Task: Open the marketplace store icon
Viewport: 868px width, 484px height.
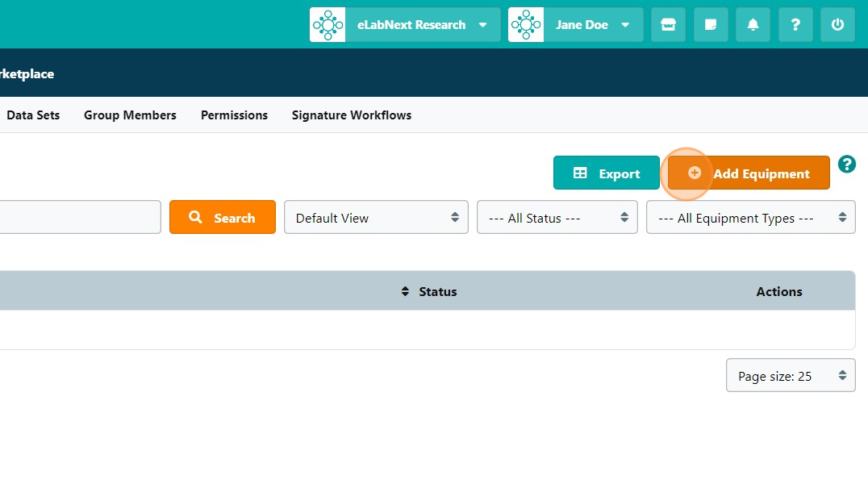Action: click(668, 24)
